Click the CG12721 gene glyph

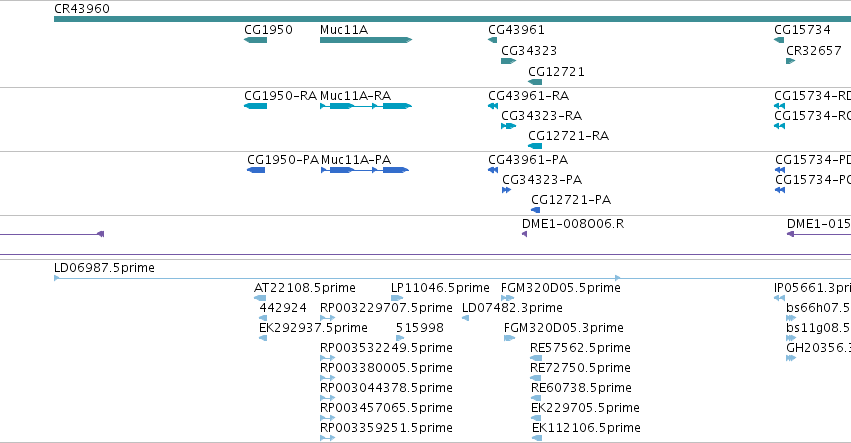click(535, 82)
